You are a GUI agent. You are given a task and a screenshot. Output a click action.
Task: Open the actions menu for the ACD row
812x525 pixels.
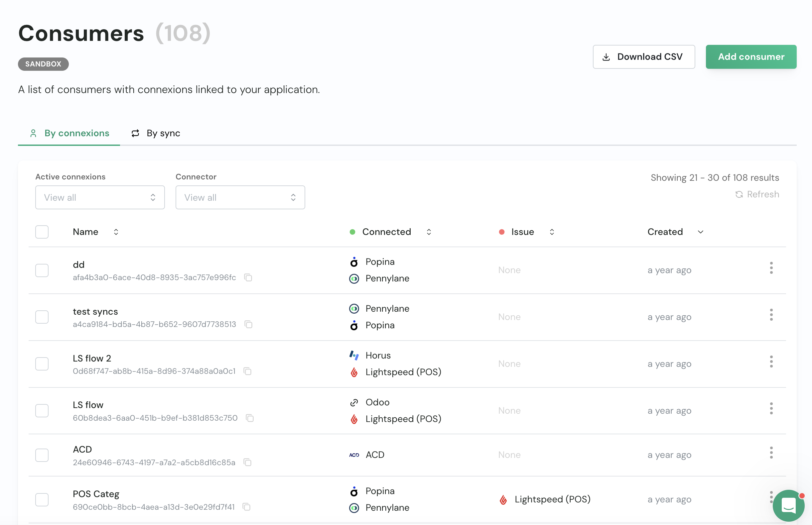click(771, 452)
